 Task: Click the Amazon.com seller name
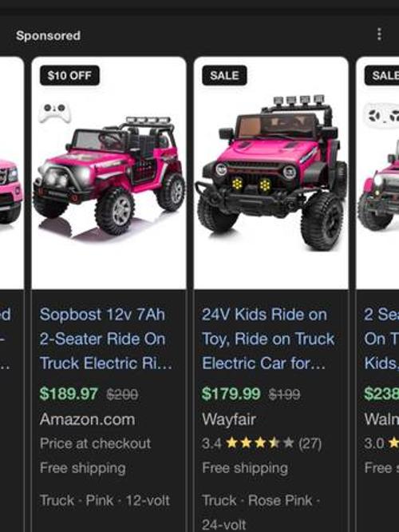[87, 419]
